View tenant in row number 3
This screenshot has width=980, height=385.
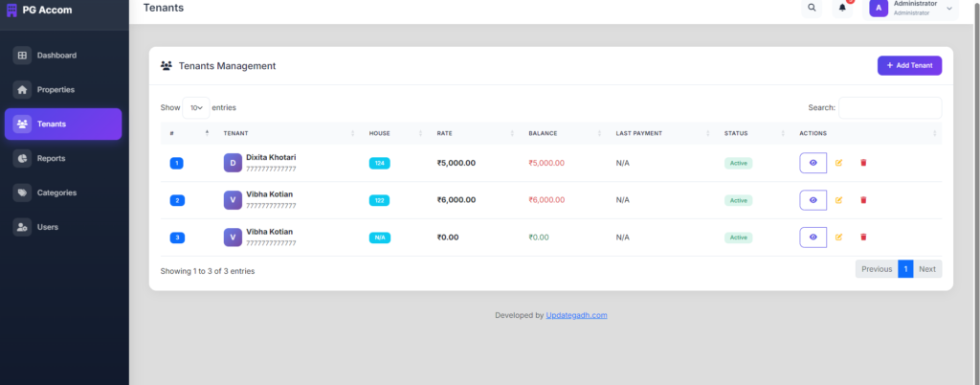coord(813,237)
